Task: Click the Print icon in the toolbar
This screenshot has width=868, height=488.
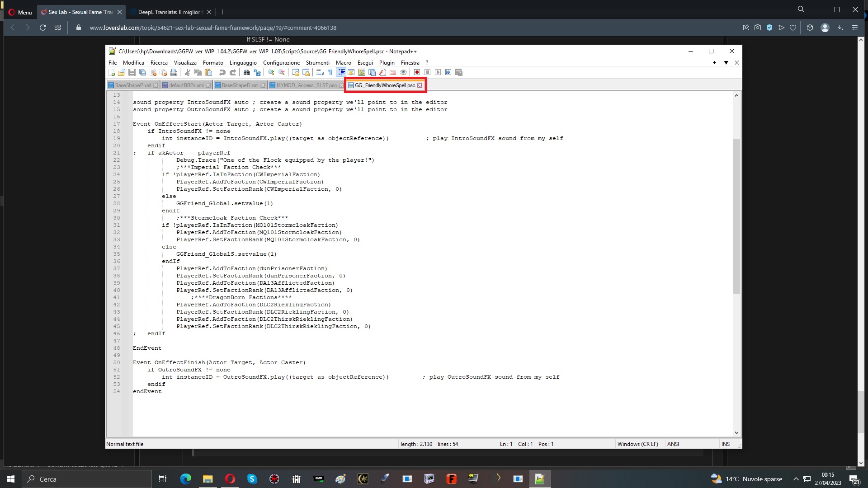Action: point(174,72)
